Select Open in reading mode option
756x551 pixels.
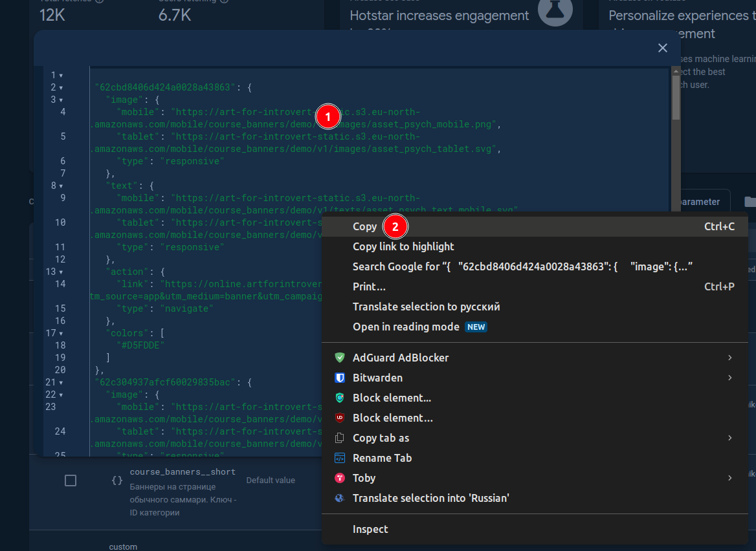[406, 327]
